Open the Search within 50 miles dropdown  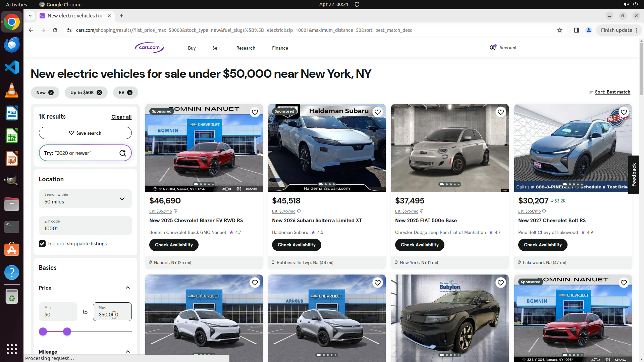[x=85, y=198]
